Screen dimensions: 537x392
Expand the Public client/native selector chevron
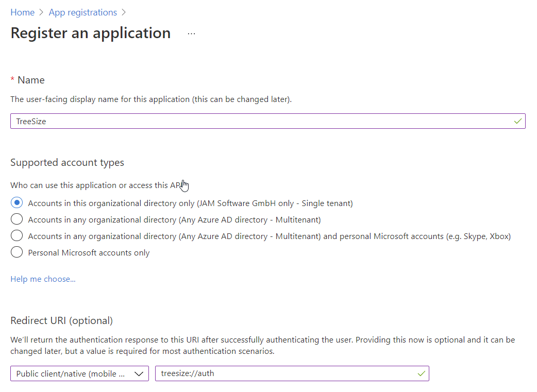[x=139, y=373]
